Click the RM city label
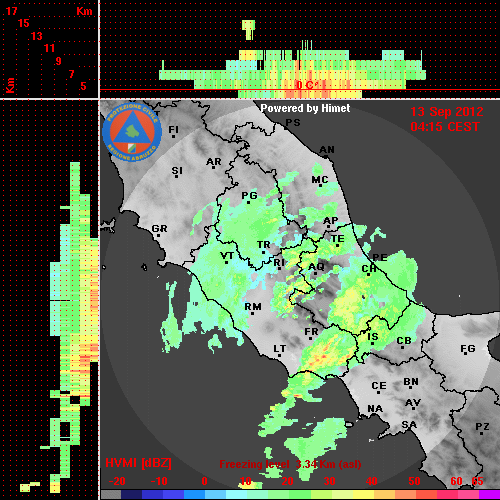Viewport: 500px width, 500px height. (253, 306)
